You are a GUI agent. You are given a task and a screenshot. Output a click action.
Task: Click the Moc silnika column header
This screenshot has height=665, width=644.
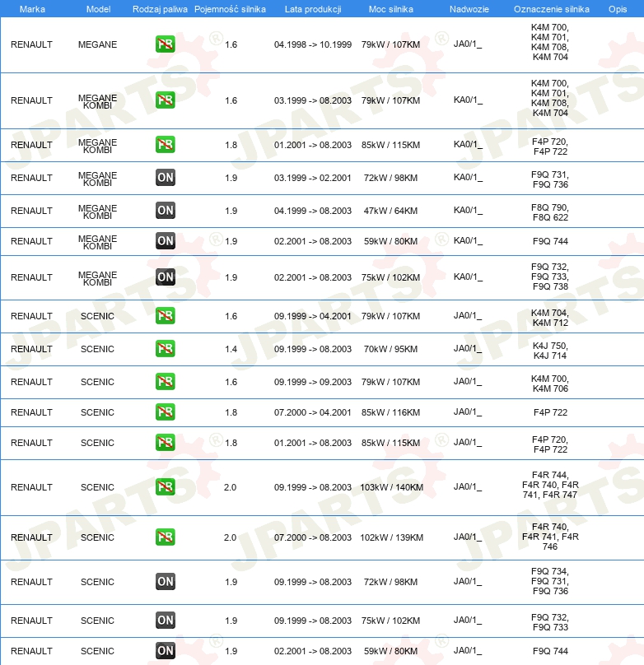pyautogui.click(x=390, y=9)
